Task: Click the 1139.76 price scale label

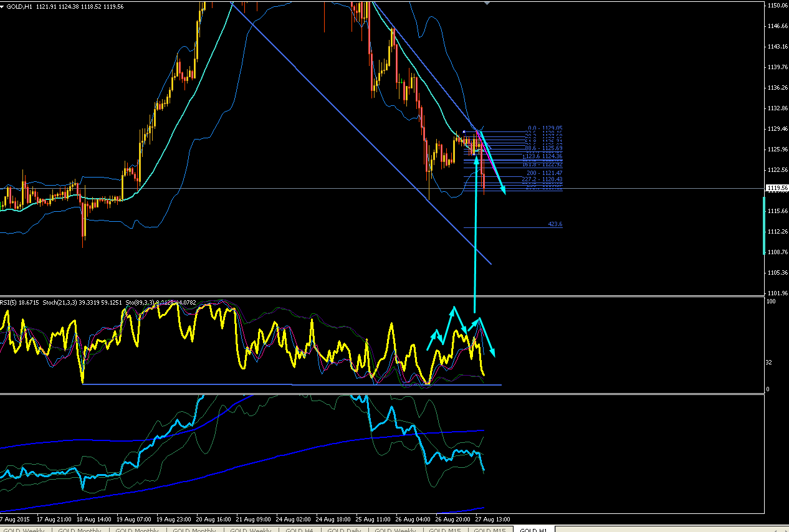Action: coord(779,67)
